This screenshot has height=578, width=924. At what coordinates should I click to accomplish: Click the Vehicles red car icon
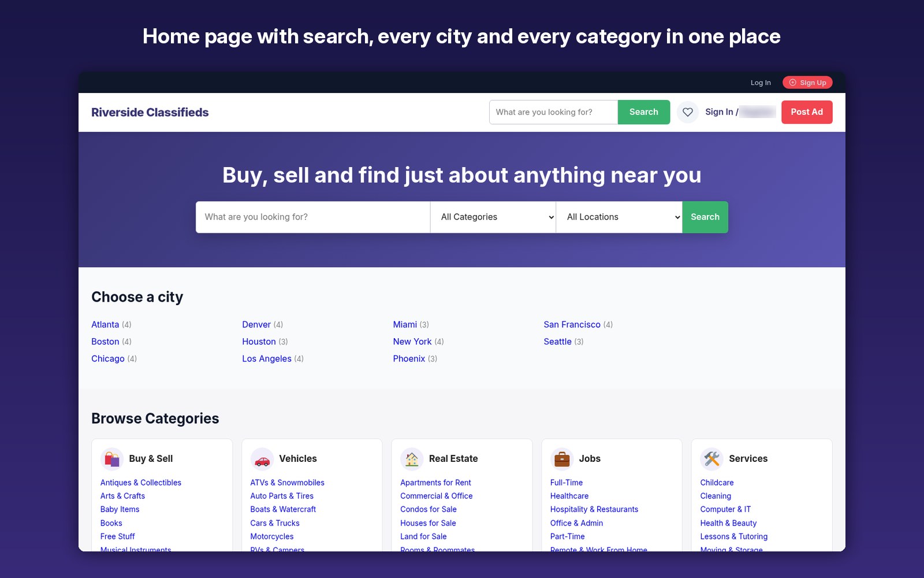(262, 460)
